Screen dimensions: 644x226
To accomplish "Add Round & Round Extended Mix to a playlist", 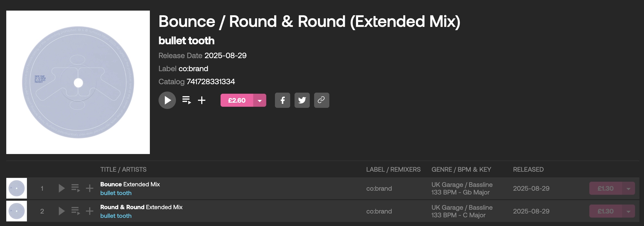I will pos(89,211).
